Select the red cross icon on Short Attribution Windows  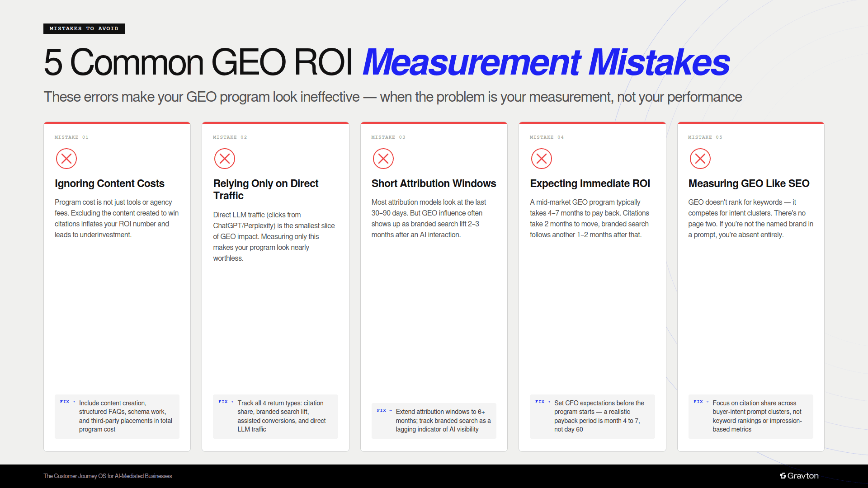383,159
